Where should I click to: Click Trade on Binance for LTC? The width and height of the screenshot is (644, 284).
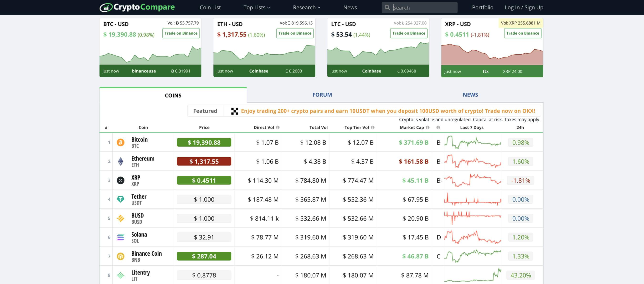point(409,33)
